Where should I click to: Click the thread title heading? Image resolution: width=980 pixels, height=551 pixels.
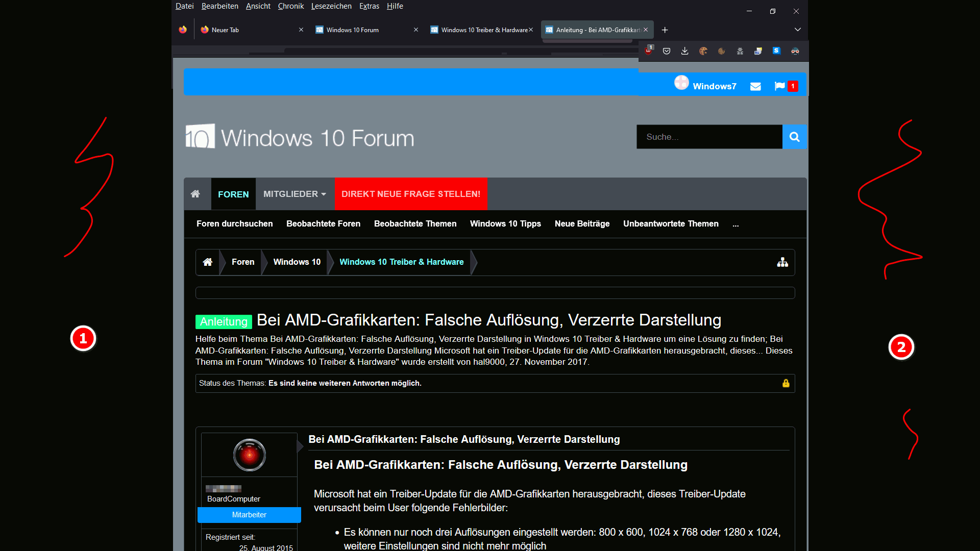(489, 320)
